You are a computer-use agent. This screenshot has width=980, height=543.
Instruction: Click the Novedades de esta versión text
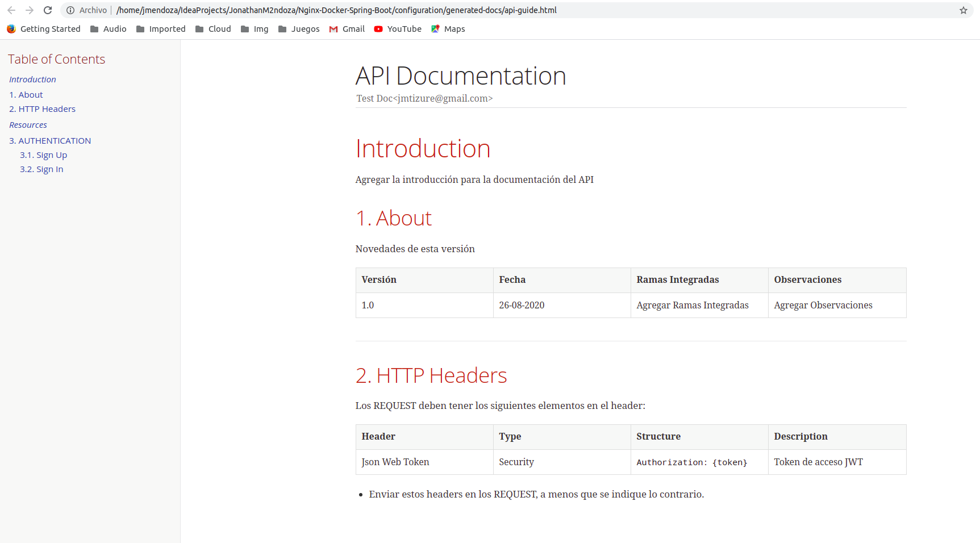click(415, 249)
